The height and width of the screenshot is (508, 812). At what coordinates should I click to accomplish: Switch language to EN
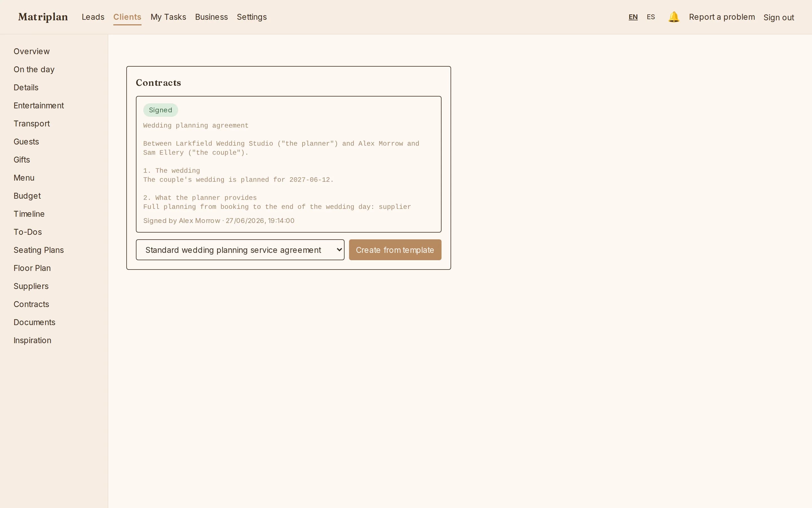click(x=633, y=17)
